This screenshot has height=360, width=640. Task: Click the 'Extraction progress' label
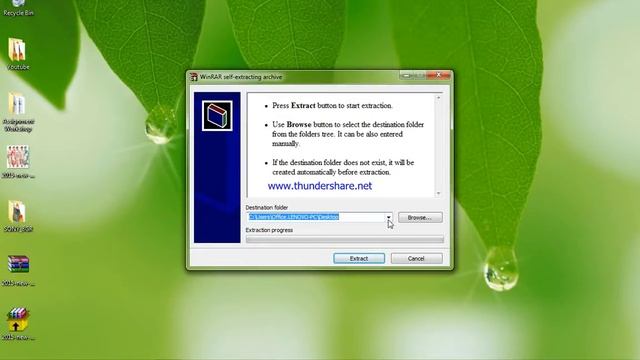[x=269, y=230]
